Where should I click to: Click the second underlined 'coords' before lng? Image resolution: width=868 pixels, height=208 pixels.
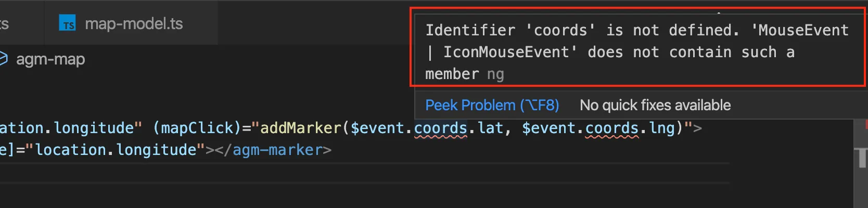point(612,128)
